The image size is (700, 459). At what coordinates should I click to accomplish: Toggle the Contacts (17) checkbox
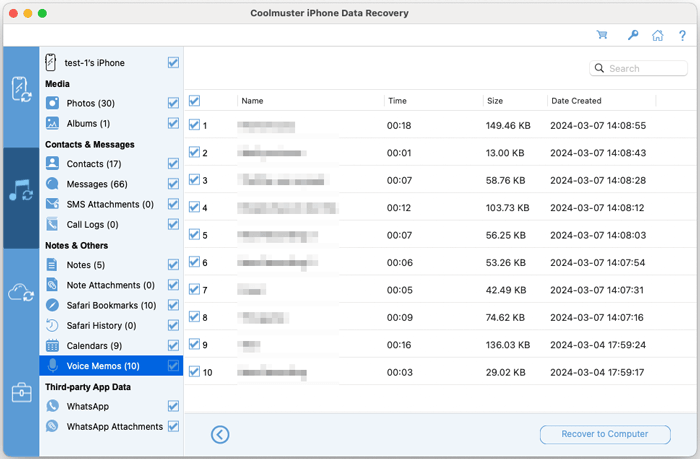[173, 163]
